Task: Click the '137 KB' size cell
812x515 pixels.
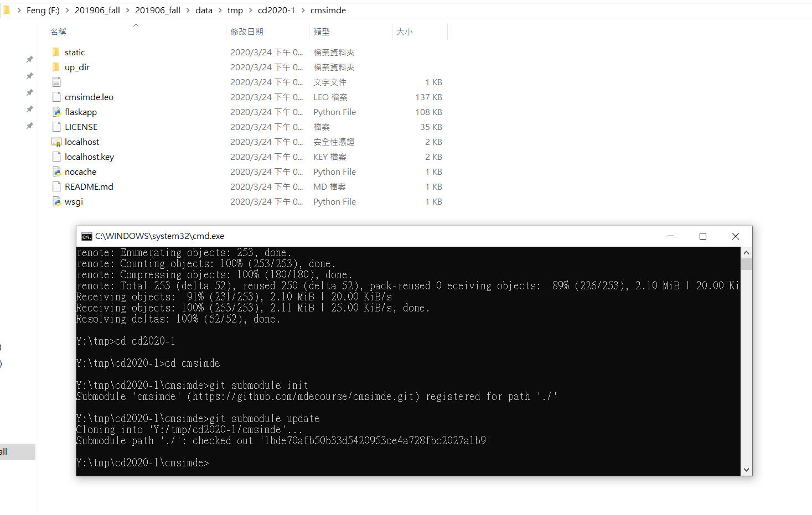Action: [429, 97]
